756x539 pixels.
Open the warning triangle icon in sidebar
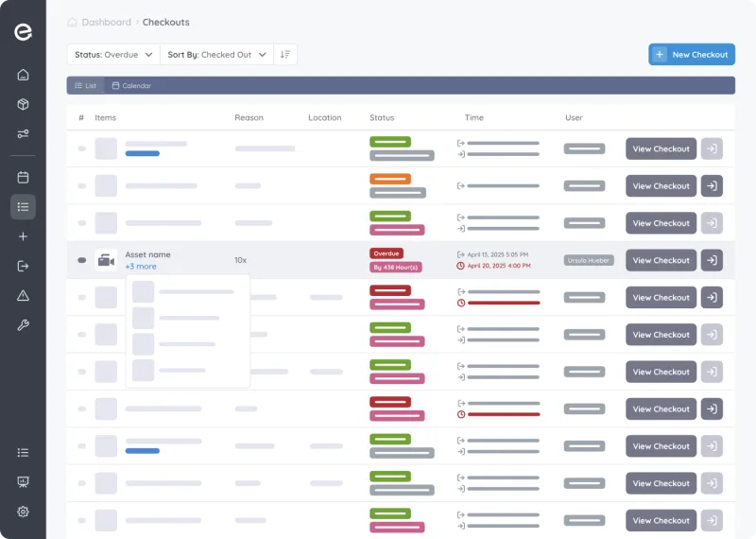coord(23,296)
